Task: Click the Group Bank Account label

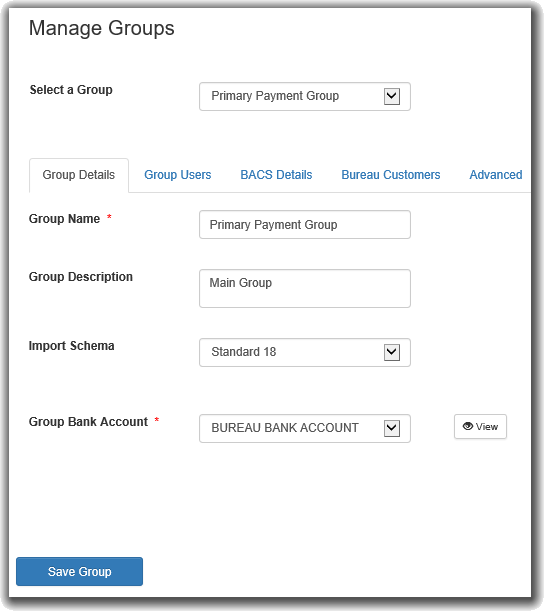Action: click(88, 422)
